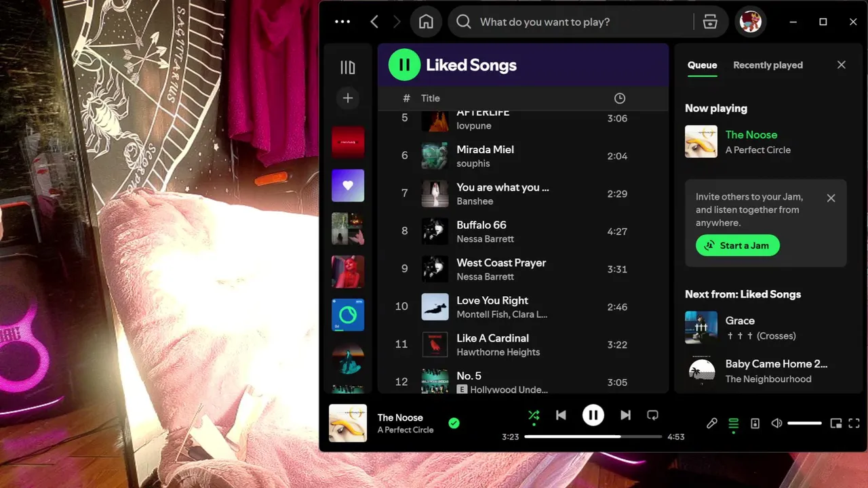Go forward with the right arrow
Screen dimensions: 868x488
397,22
